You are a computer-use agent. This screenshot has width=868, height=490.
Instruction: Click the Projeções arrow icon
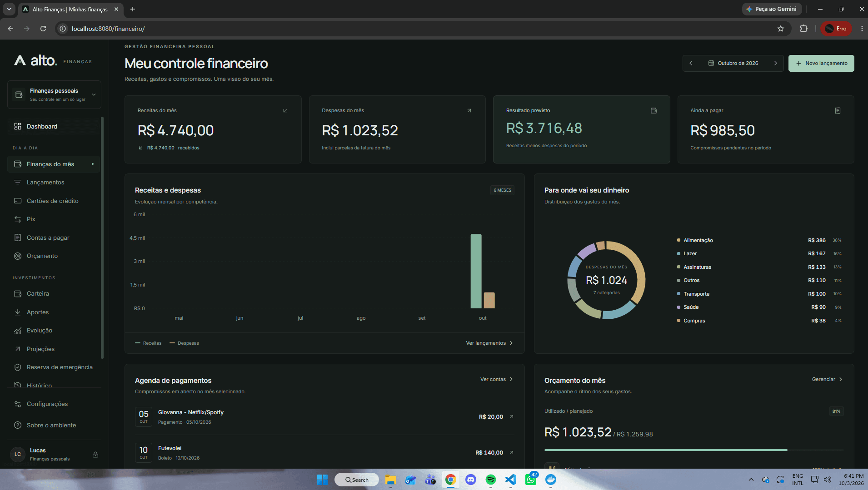18,349
